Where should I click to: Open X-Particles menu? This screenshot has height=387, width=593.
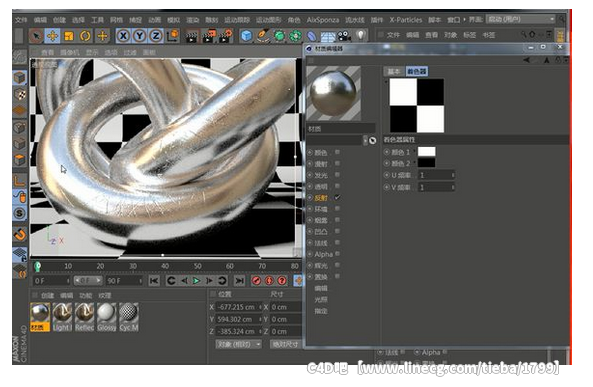click(406, 20)
